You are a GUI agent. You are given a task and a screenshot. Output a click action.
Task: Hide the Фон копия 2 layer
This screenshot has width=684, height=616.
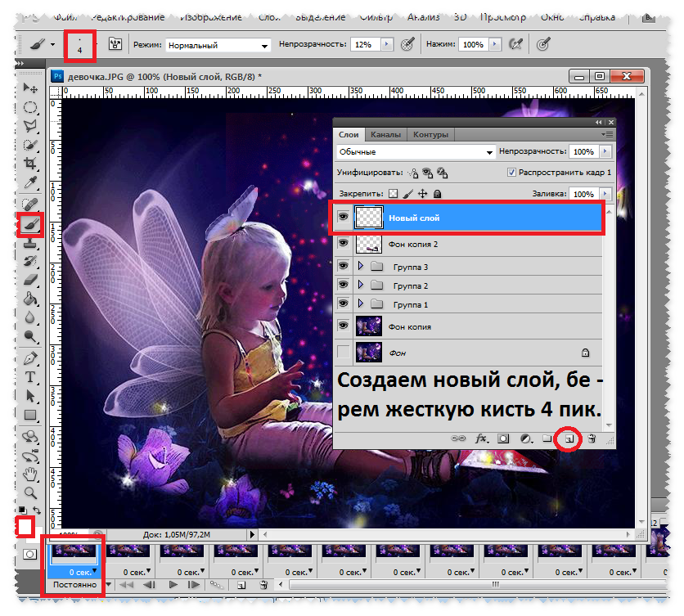[x=344, y=243]
